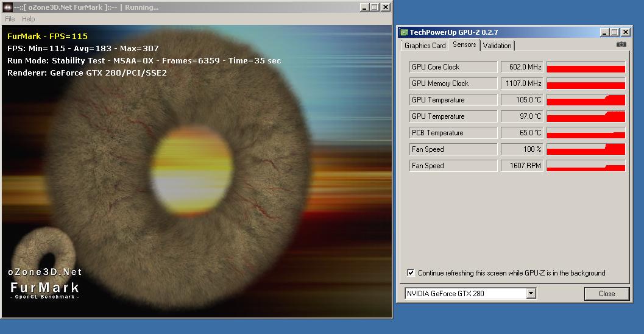Click the Fan Speed percent history graph
Image resolution: width=644 pixels, height=334 pixels.
[586, 149]
